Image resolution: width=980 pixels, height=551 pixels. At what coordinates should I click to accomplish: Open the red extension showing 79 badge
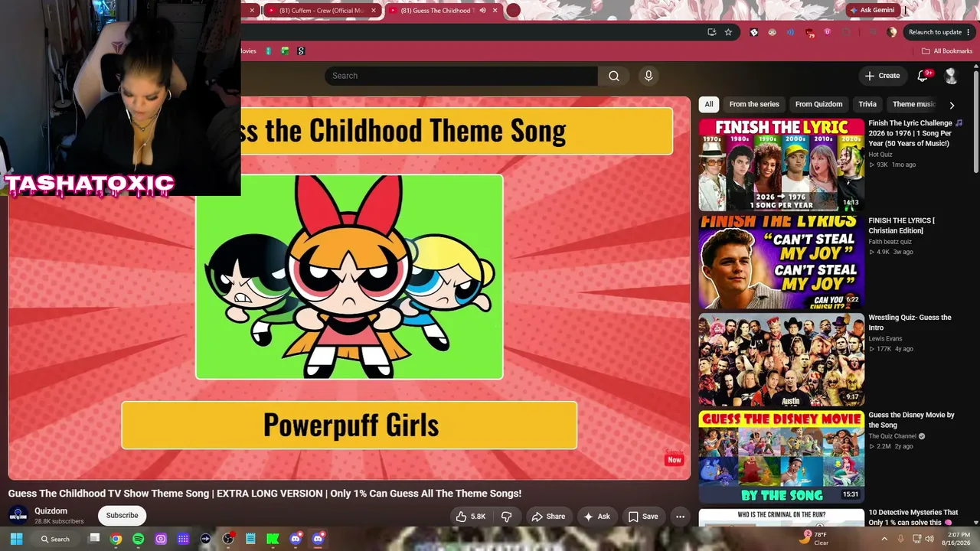pos(810,32)
